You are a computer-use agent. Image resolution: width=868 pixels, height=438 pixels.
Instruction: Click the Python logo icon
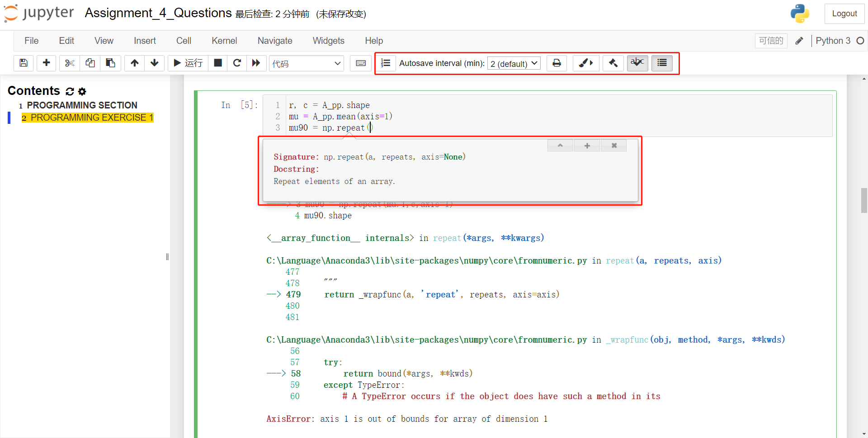click(x=800, y=14)
